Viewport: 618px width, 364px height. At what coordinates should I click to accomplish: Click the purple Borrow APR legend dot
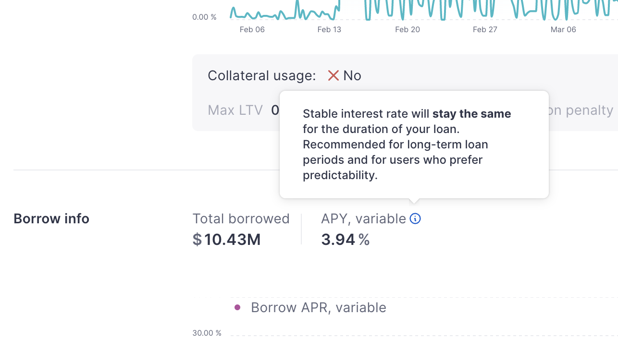click(x=237, y=307)
